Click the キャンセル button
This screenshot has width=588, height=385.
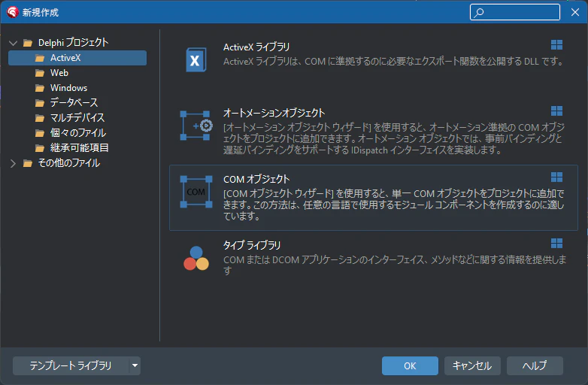(x=472, y=365)
